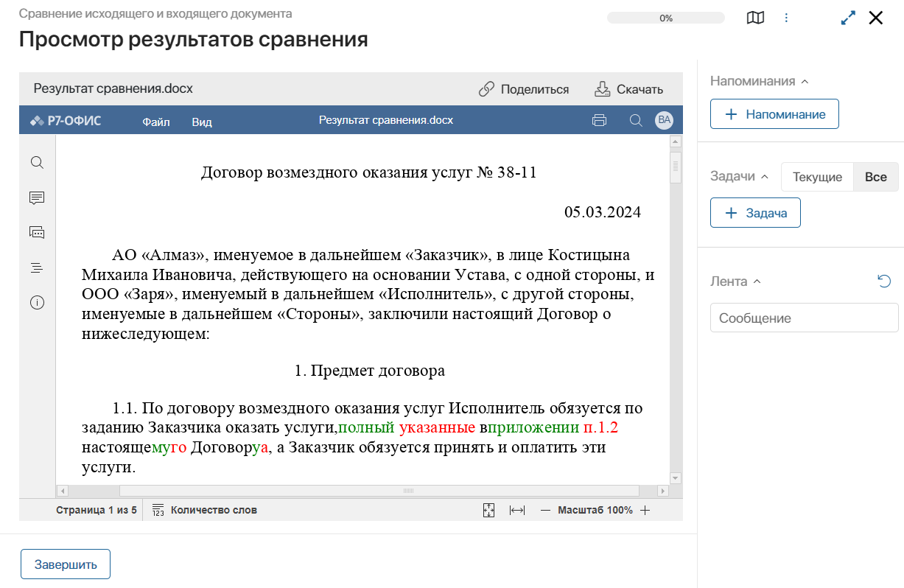Switch tasks filter to Текущие
The image size is (904, 588).
click(816, 176)
